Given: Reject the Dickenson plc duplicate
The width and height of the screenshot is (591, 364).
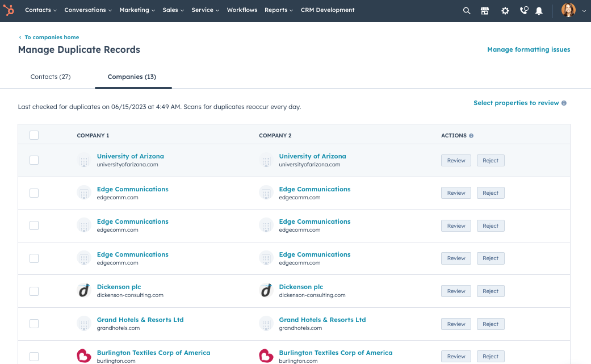Looking at the screenshot, I should pos(491,291).
